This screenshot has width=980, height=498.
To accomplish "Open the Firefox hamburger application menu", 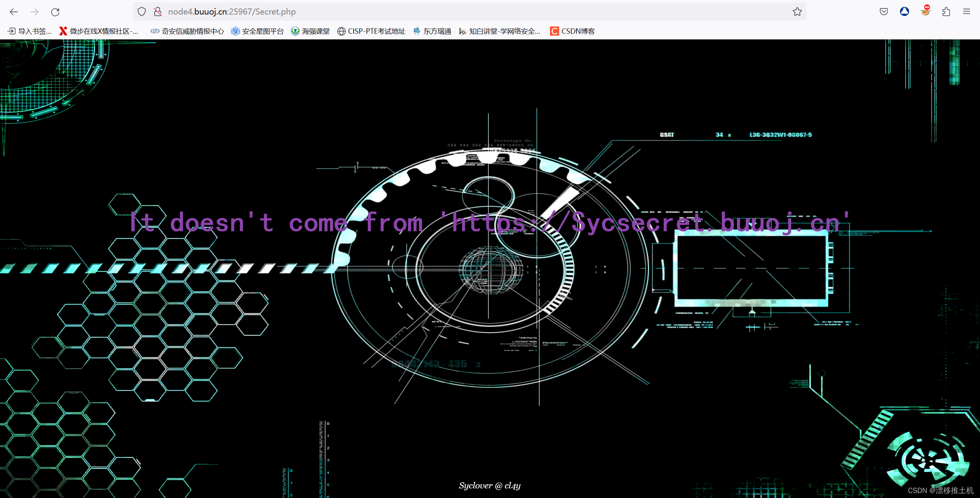I will pos(967,11).
